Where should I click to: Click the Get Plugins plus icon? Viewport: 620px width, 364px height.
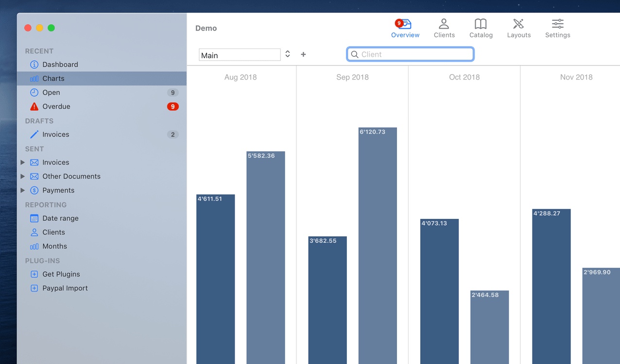point(34,274)
